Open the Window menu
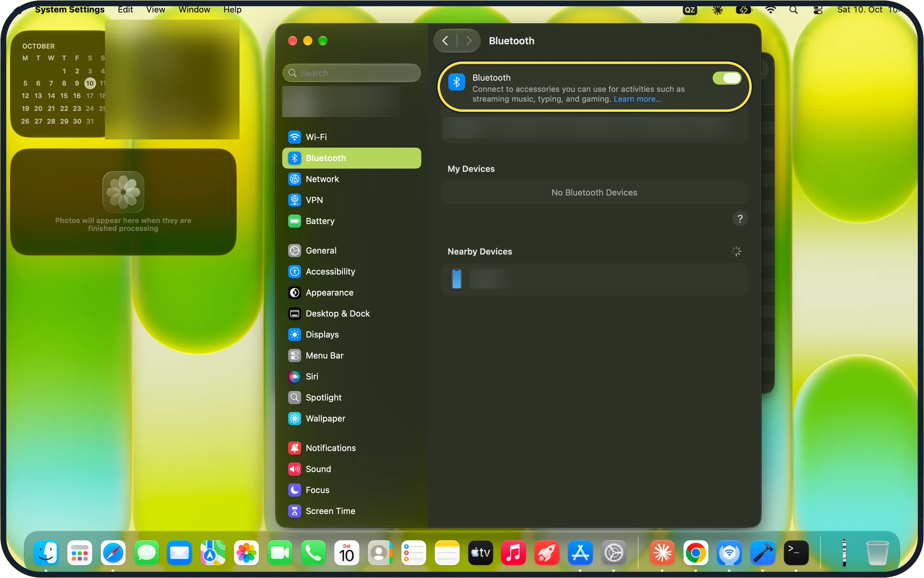 pyautogui.click(x=194, y=10)
